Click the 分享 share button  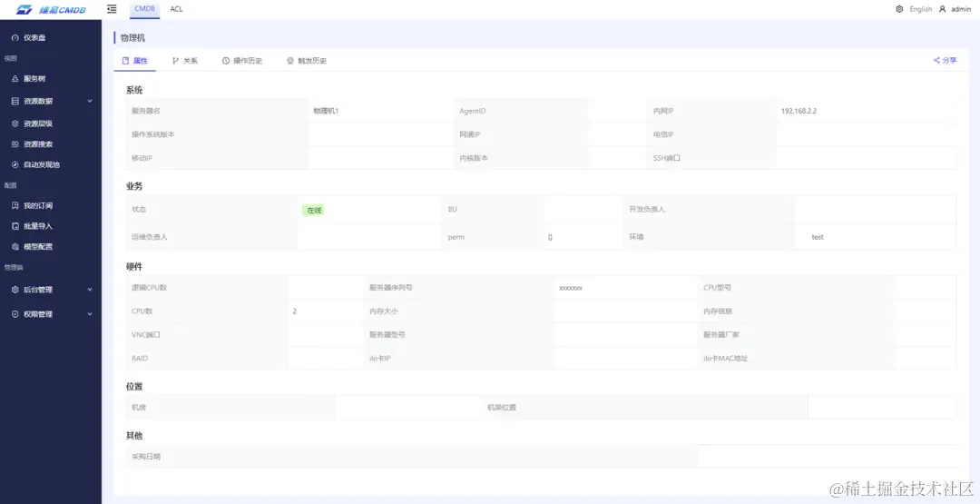[x=945, y=61]
